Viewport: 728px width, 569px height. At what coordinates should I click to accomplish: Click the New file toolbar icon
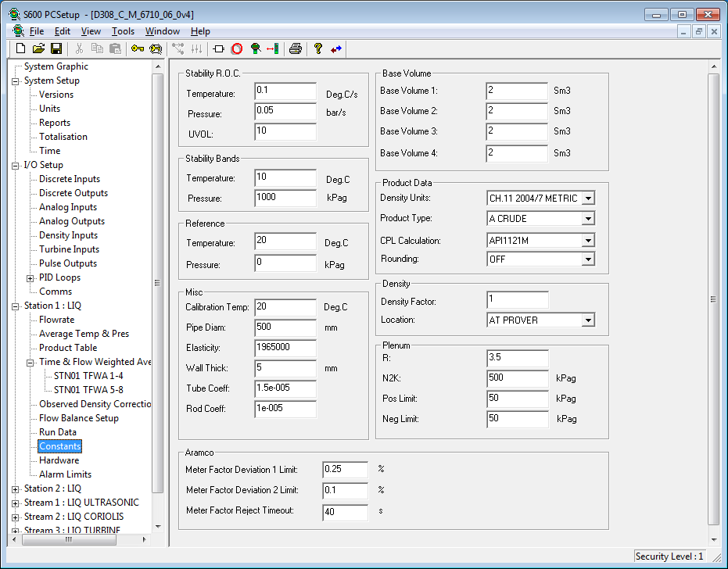tap(20, 48)
